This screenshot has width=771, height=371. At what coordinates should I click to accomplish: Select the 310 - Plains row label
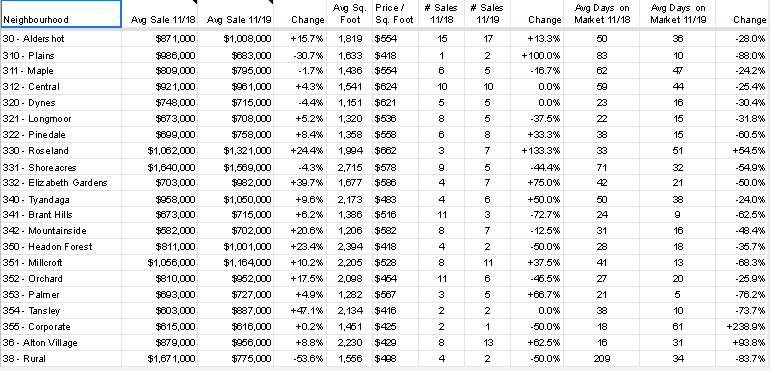[60, 56]
